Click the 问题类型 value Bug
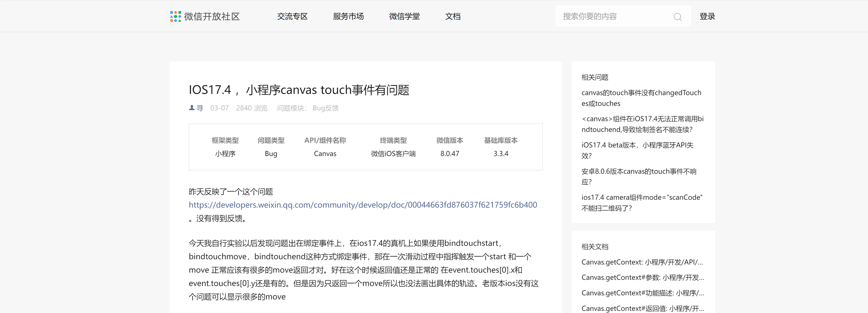The width and height of the screenshot is (868, 313). 271,154
